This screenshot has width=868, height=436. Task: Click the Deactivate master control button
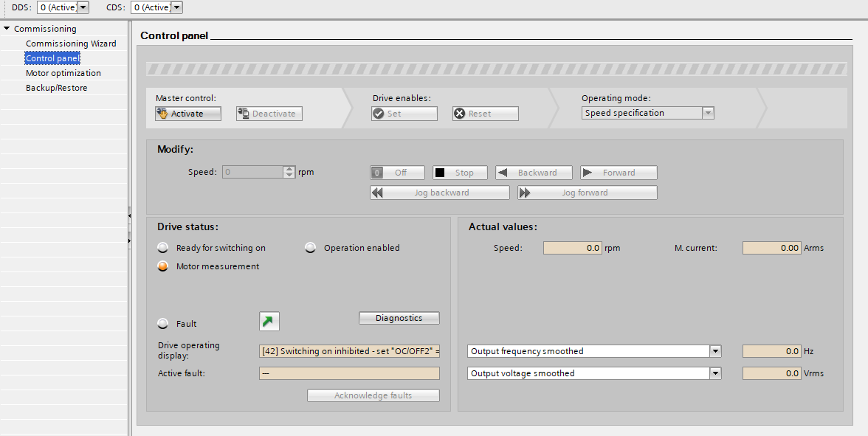[x=269, y=114]
